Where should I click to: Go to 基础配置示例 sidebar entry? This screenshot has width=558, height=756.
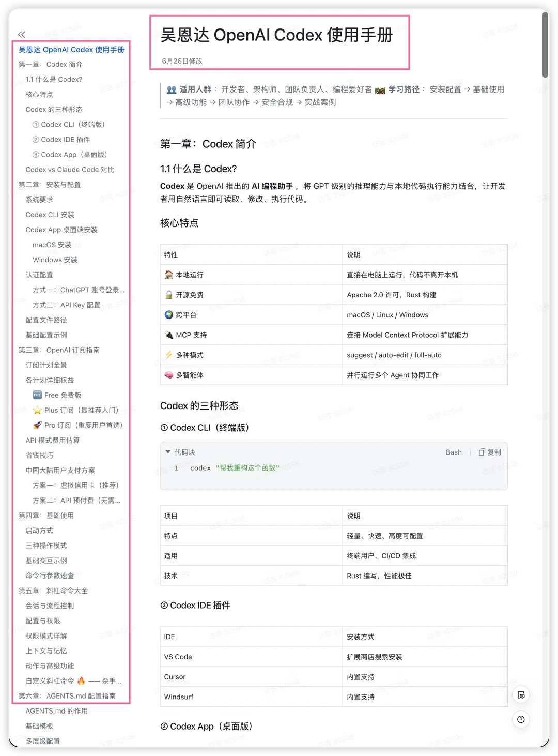click(46, 335)
